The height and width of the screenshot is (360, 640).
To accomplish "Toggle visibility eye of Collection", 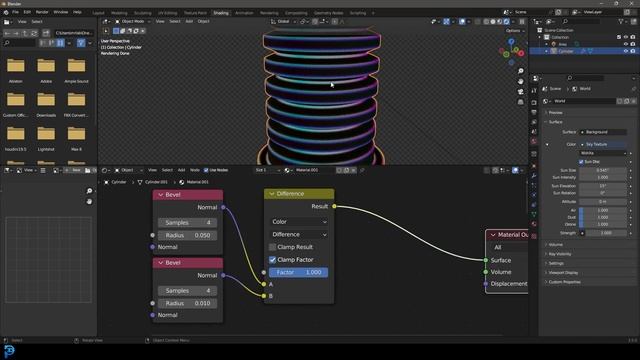I will coord(626,37).
